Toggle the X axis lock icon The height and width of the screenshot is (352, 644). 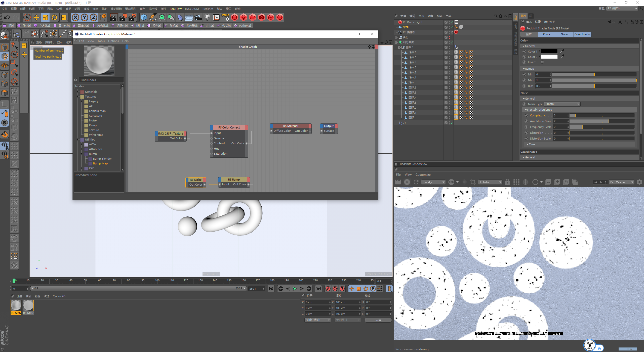click(75, 17)
